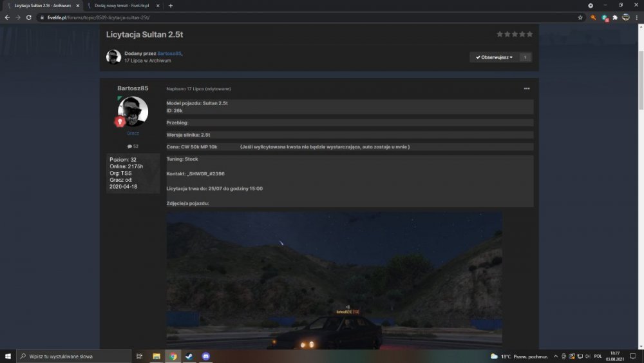This screenshot has width=644, height=363.
Task: Open the Obserwujesz follow dropdown
Action: tap(494, 57)
